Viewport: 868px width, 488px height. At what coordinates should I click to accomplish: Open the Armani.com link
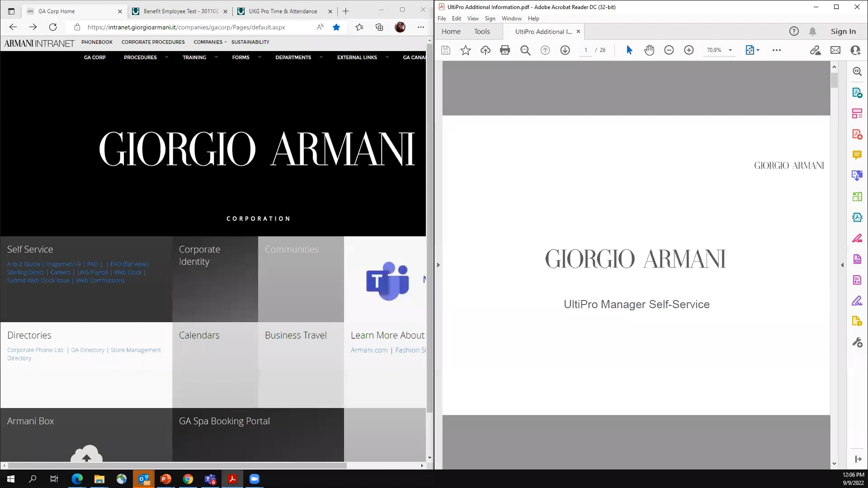369,350
